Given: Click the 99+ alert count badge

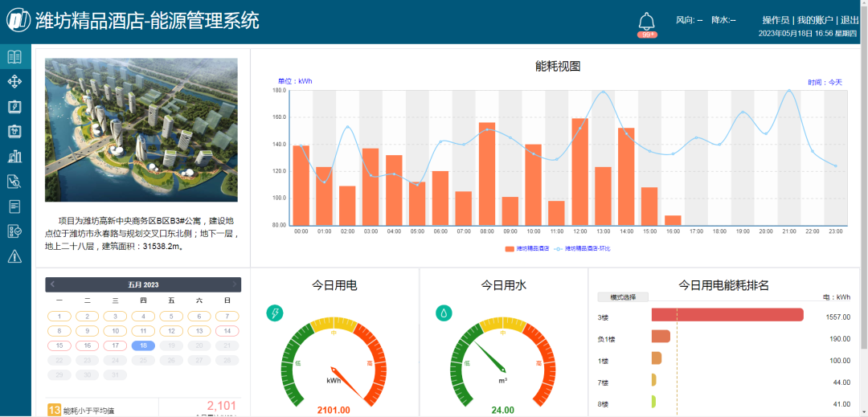Looking at the screenshot, I should tap(647, 35).
